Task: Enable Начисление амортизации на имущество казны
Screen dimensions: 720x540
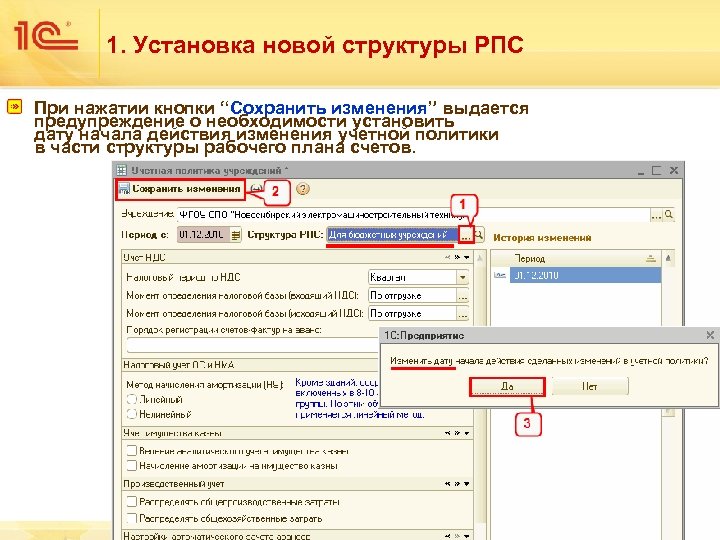Action: pos(132,466)
